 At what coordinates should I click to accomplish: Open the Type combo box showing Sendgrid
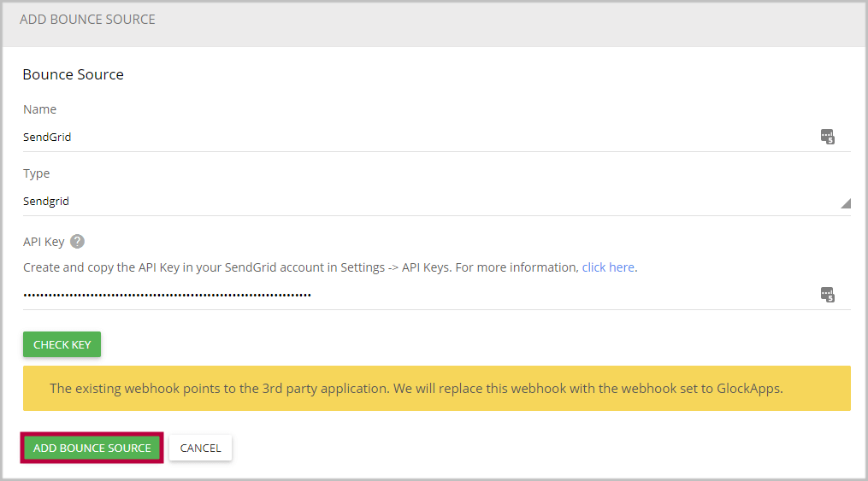point(428,202)
